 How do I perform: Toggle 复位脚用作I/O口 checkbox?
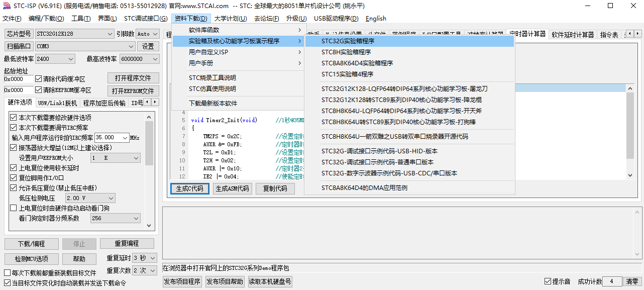(x=37, y=178)
